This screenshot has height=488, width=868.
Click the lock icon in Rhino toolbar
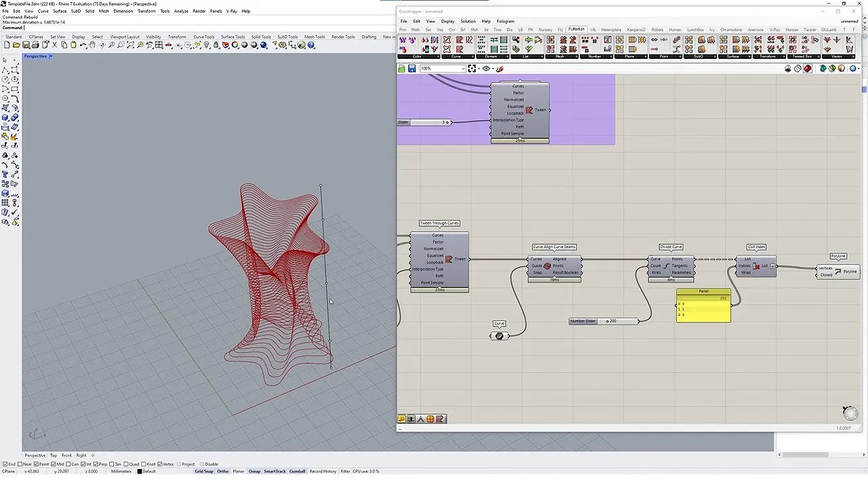[x=216, y=45]
